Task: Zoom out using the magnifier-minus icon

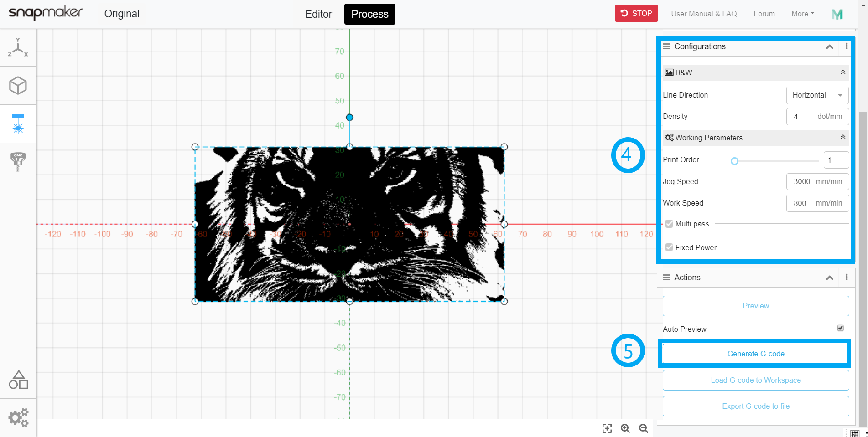Action: coord(643,428)
